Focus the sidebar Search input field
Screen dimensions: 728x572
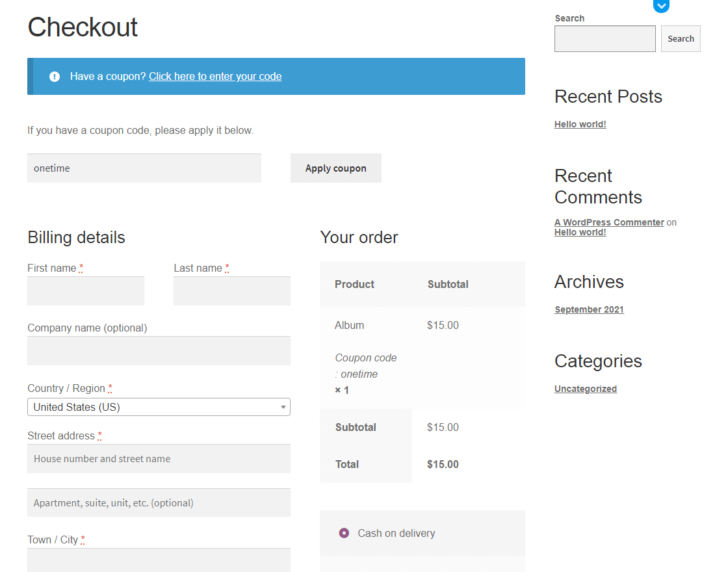pos(605,38)
